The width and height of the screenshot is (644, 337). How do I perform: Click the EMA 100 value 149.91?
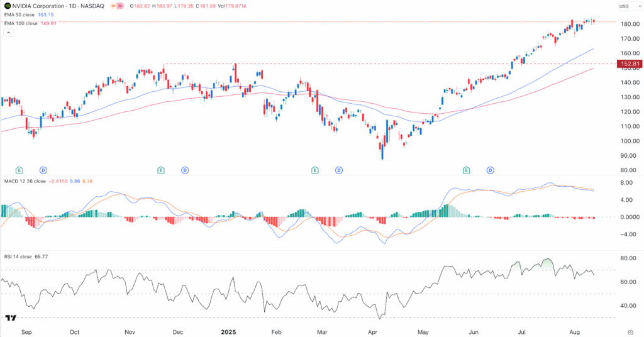(x=48, y=23)
